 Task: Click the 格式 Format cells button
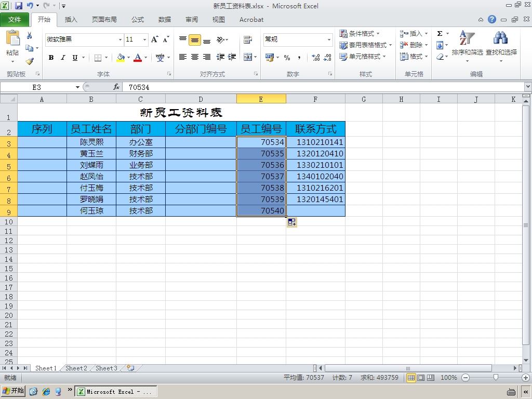pyautogui.click(x=413, y=57)
